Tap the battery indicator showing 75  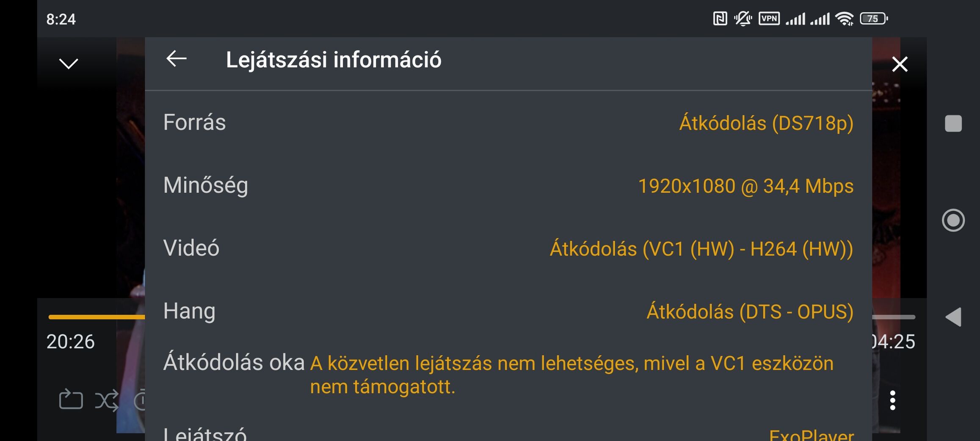[x=874, y=19]
